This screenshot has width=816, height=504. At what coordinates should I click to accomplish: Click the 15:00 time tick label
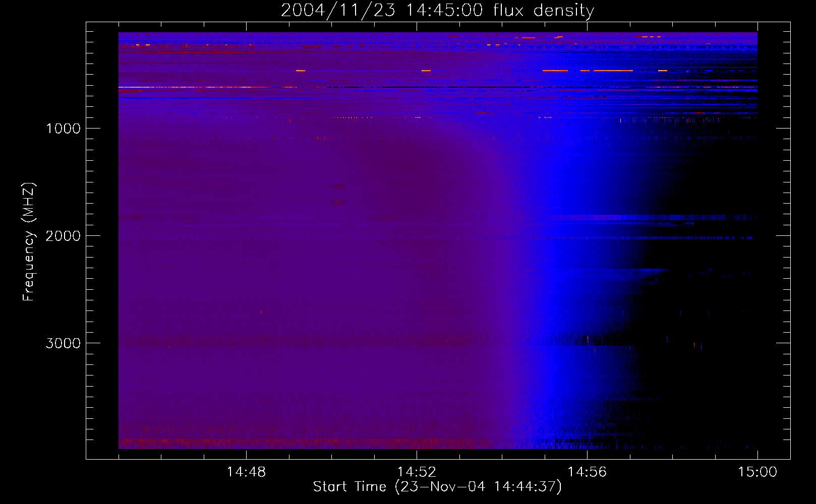tap(757, 472)
